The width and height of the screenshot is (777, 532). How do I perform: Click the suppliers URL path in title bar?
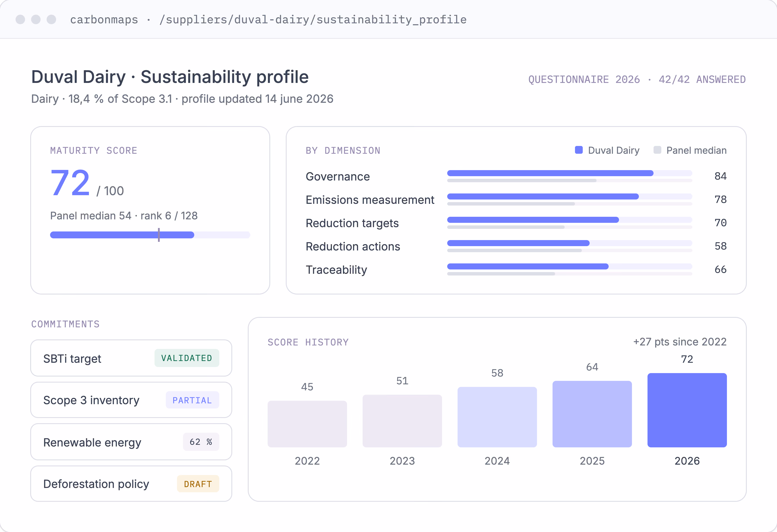tap(313, 19)
